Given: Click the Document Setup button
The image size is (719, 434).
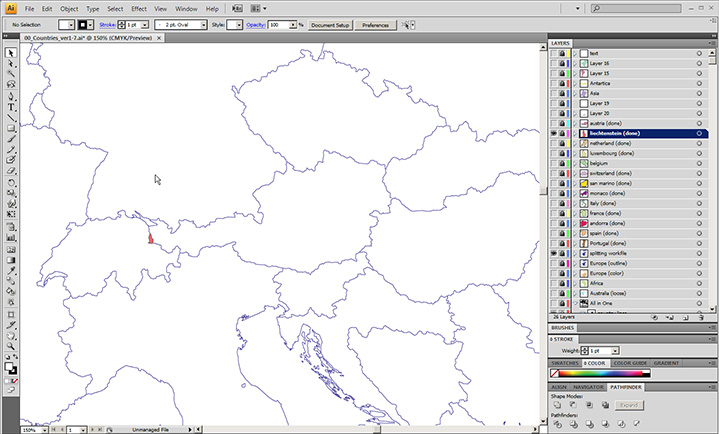Looking at the screenshot, I should [330, 24].
